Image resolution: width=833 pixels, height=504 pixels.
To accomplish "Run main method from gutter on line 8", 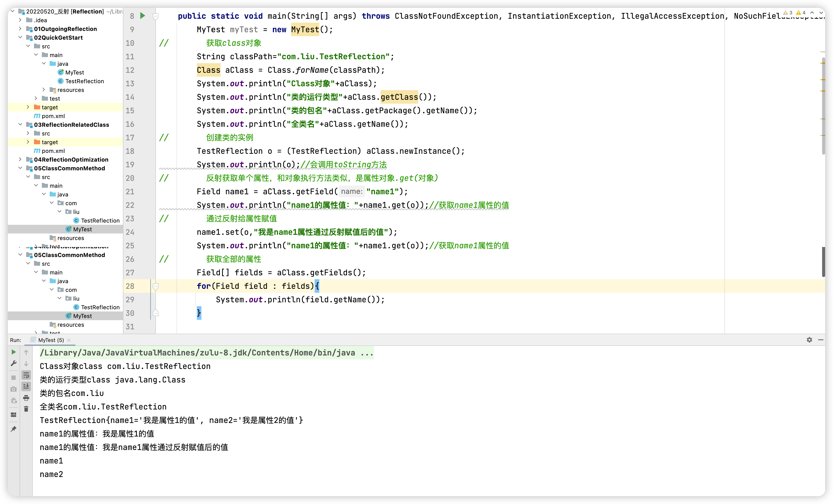I will (143, 15).
